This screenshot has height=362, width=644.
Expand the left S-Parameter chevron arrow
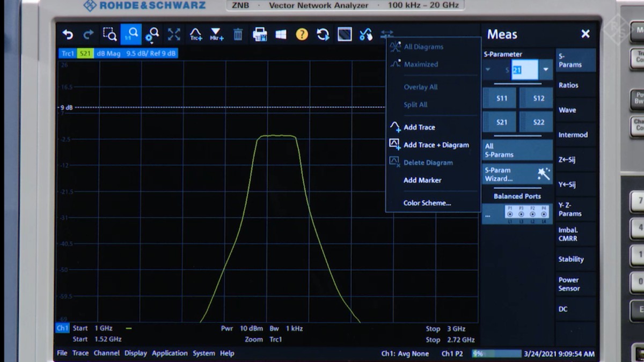pos(488,70)
